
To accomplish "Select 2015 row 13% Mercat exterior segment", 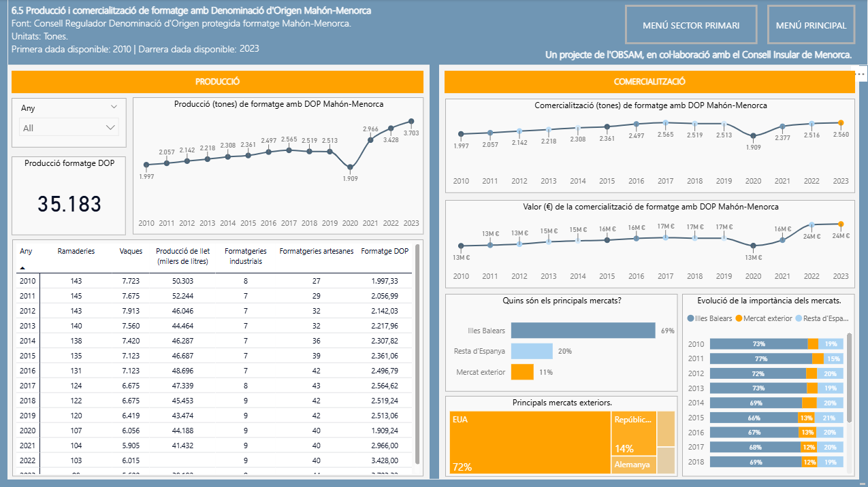I will [807, 418].
